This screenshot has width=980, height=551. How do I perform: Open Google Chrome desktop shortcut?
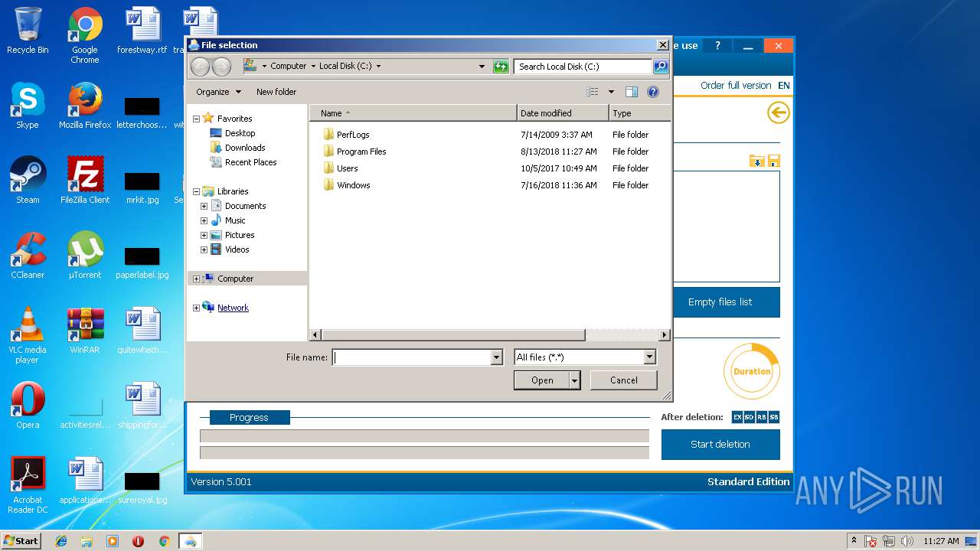(85, 35)
